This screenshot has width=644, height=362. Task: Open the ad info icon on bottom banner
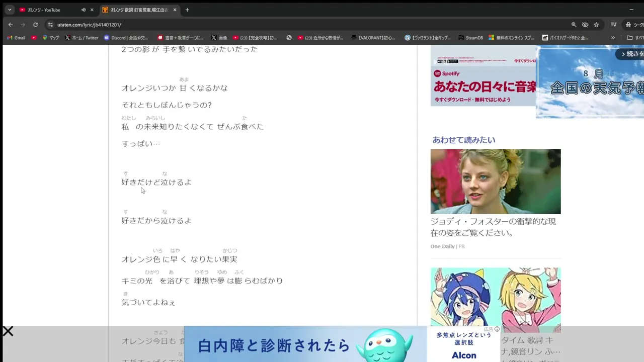click(497, 329)
